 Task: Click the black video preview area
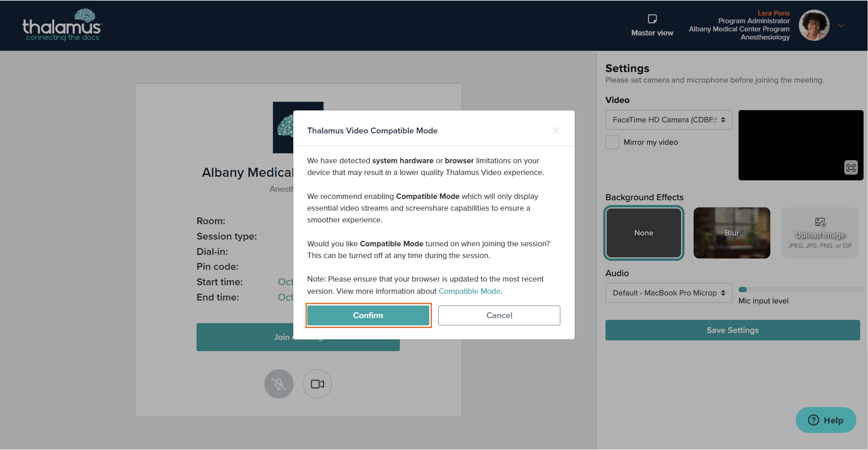(801, 145)
